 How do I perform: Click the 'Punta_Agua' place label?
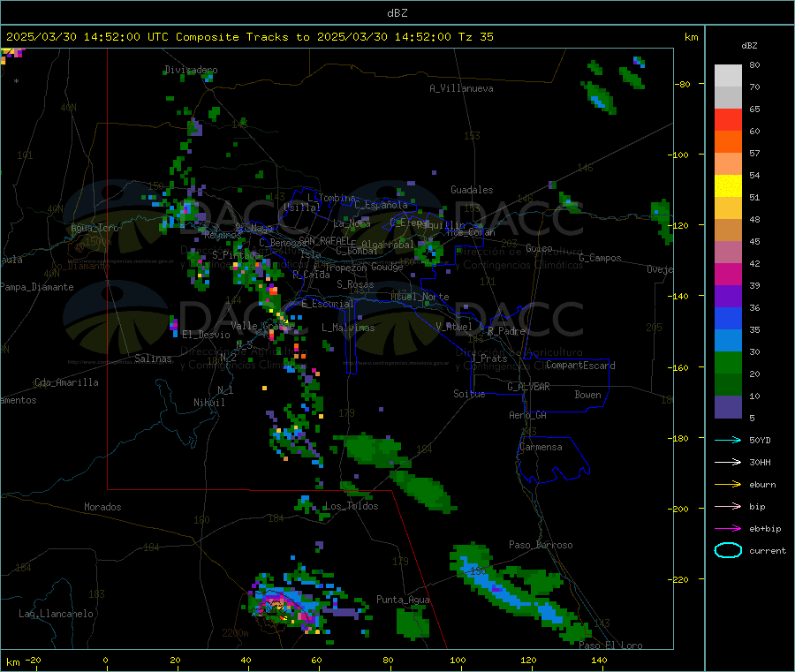[403, 600]
